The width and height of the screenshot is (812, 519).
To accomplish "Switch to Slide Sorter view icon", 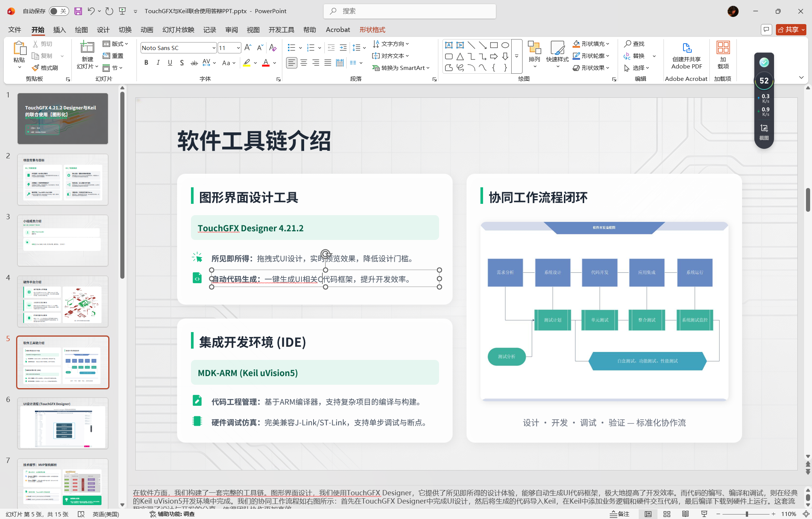I will [x=667, y=514].
